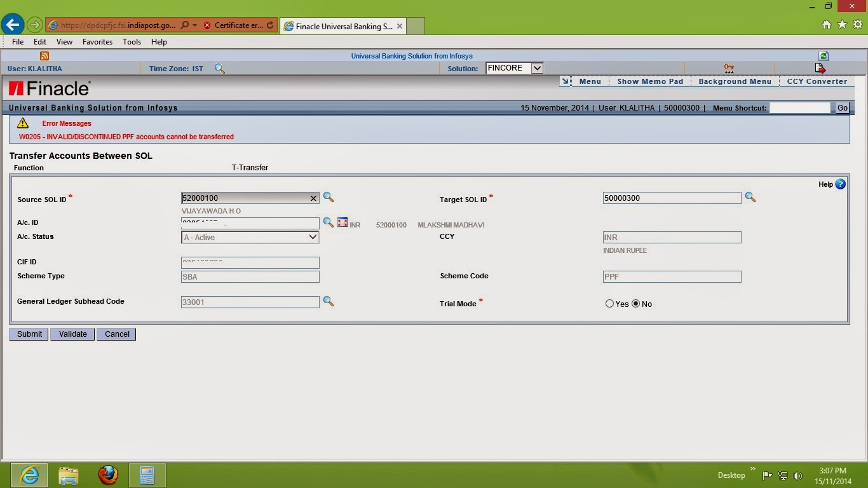Click the Submit button

point(29,334)
